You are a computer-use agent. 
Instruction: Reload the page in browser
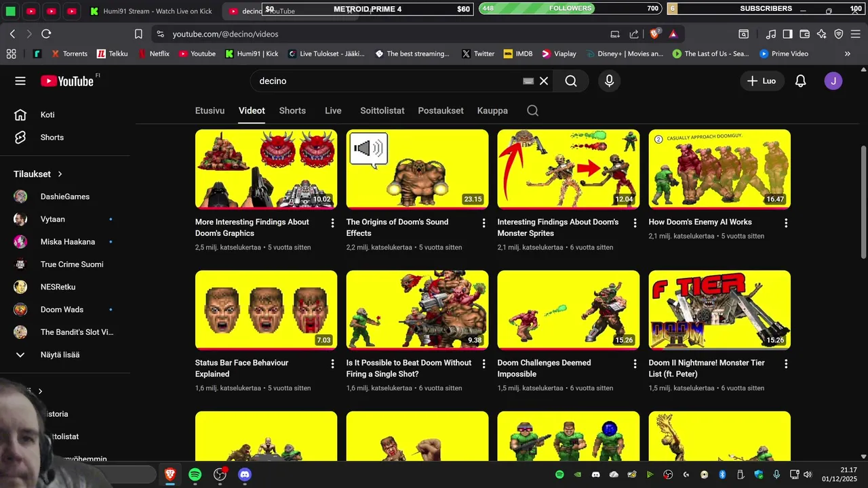[x=46, y=34]
